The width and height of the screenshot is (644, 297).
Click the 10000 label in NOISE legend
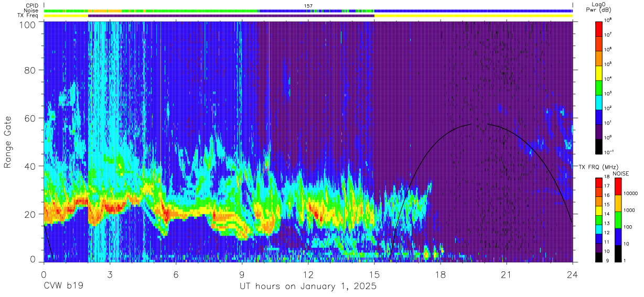click(630, 194)
